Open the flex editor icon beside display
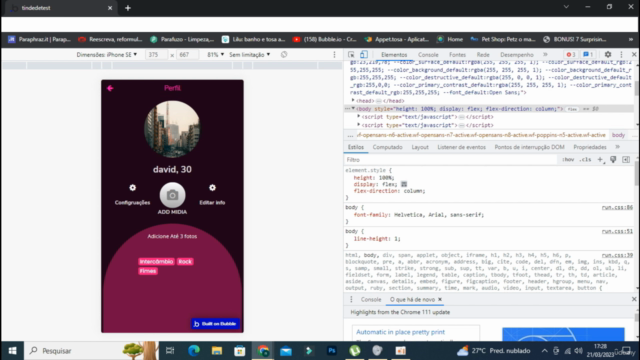Screen dimensions: 640x360 (x=404, y=184)
